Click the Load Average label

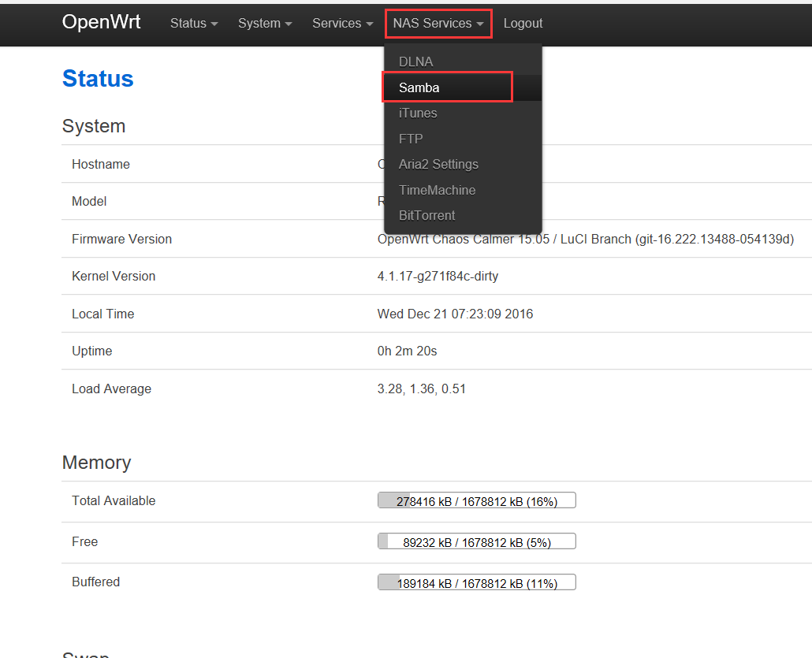[111, 388]
